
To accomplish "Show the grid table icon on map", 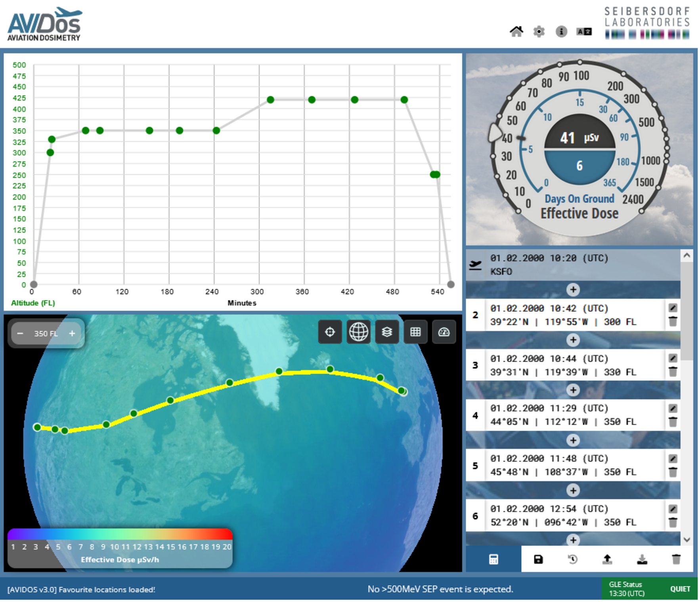I will click(x=415, y=332).
